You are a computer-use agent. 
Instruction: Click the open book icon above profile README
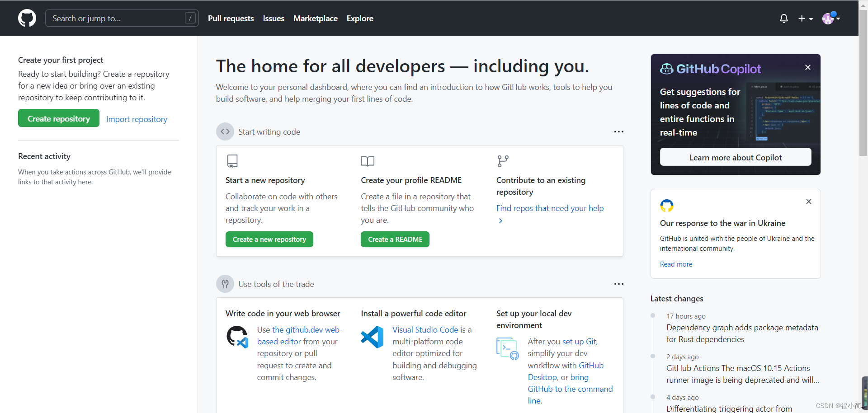click(x=368, y=161)
